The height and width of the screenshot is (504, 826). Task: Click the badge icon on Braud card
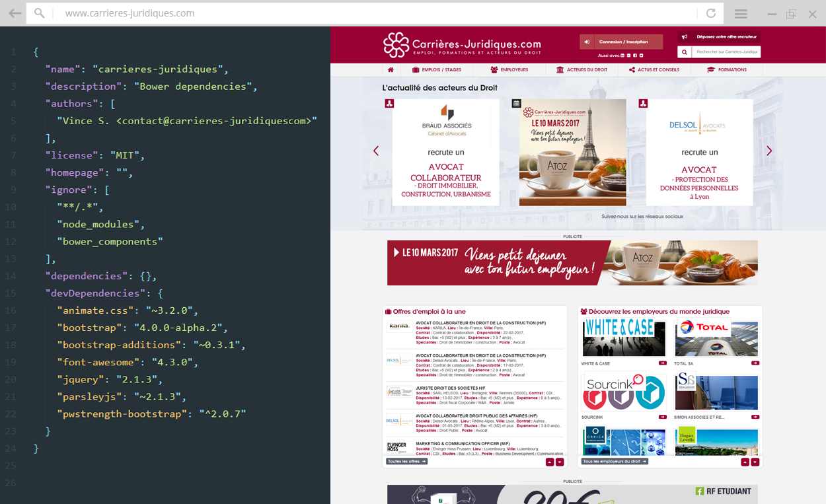coord(390,103)
